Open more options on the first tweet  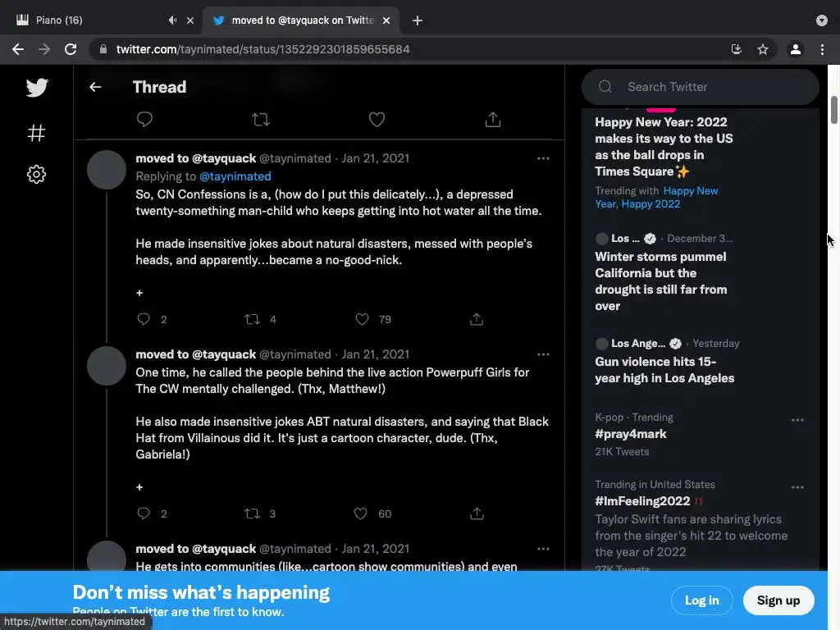click(543, 158)
